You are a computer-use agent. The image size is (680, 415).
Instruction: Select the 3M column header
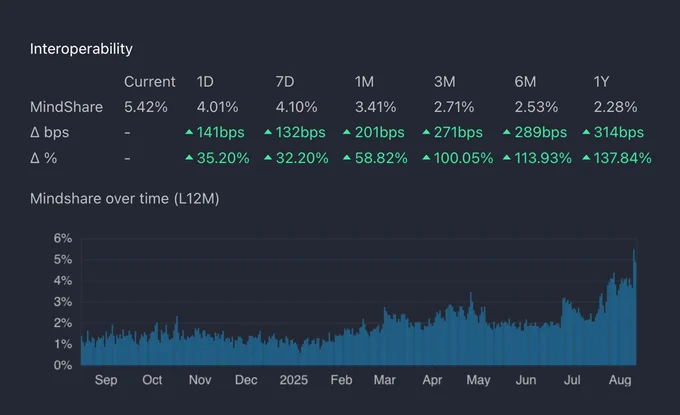(x=445, y=82)
